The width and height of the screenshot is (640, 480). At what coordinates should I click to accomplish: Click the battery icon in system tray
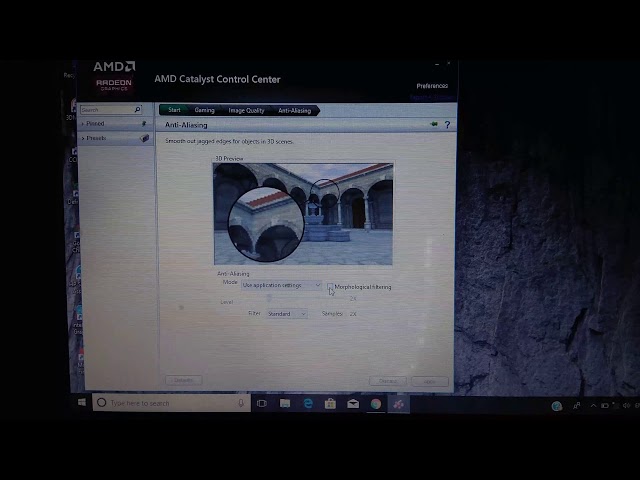coord(605,406)
